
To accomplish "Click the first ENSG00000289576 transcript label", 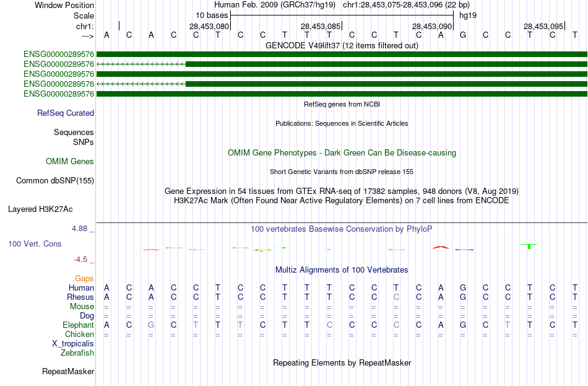I will [x=59, y=55].
